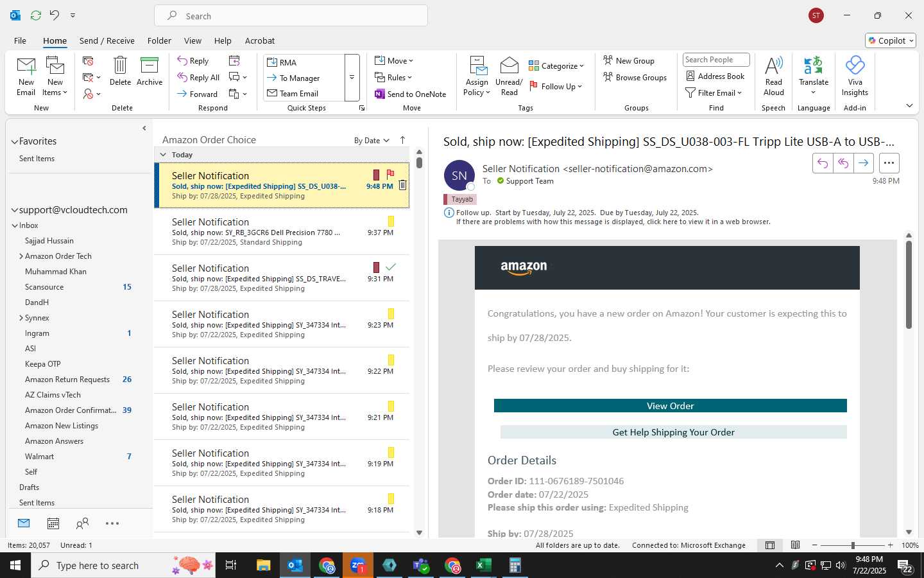The image size is (924, 578).
Task: Click the Undo icon in title bar
Action: click(55, 15)
